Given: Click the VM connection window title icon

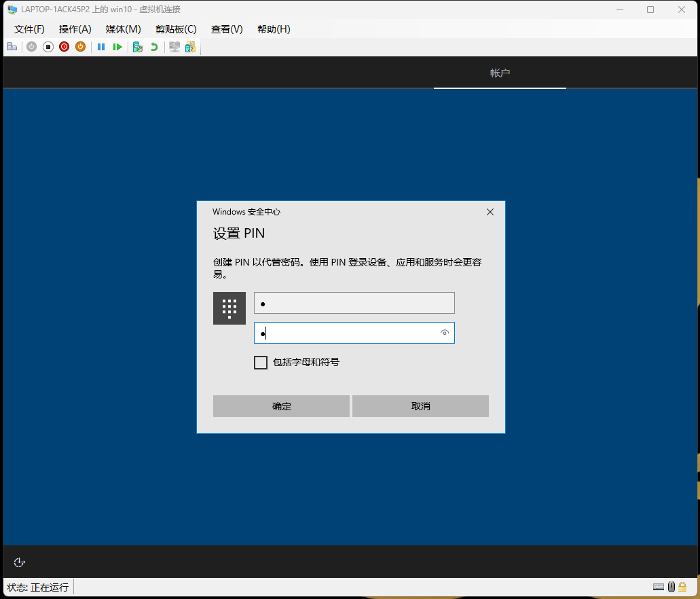Looking at the screenshot, I should (12, 10).
